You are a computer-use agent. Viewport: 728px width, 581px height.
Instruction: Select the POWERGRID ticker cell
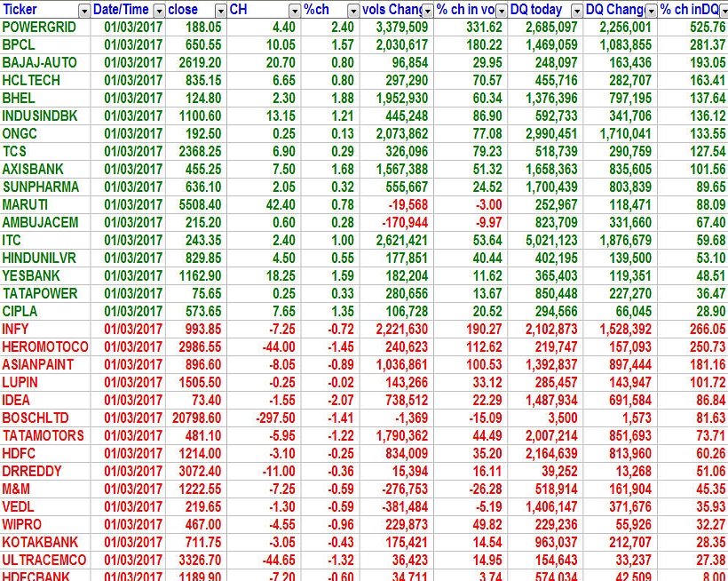45,28
